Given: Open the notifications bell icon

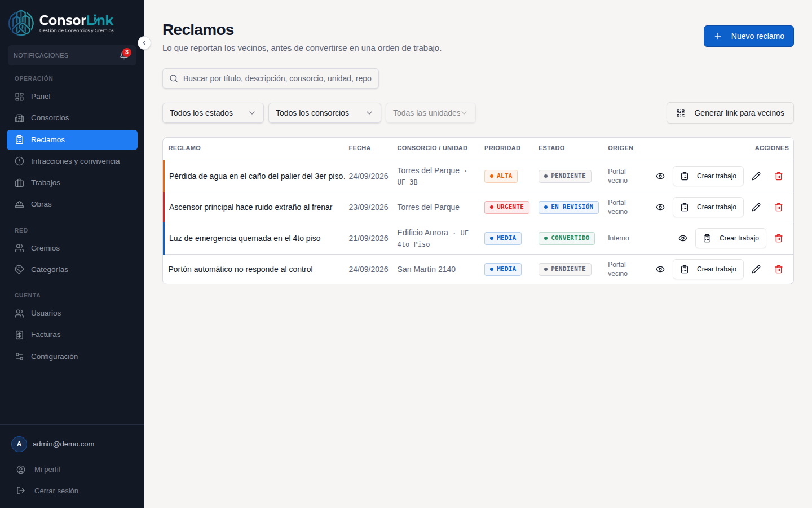Looking at the screenshot, I should tap(124, 55).
